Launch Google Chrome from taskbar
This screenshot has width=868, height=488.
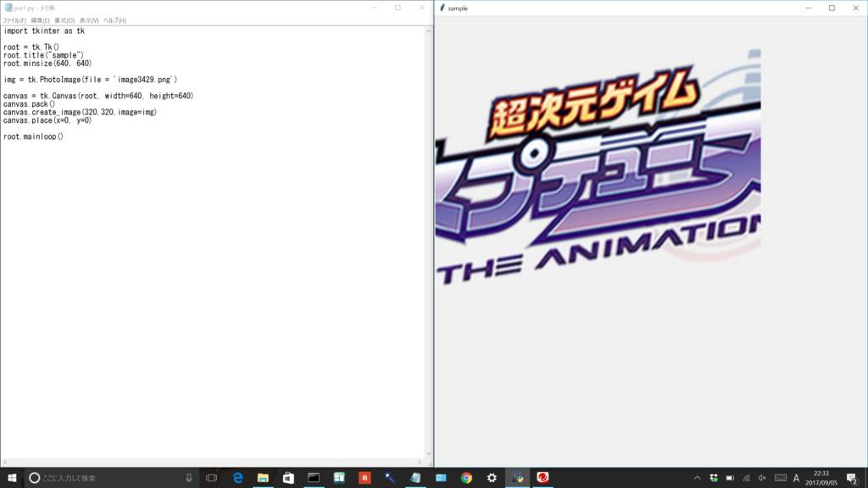click(x=467, y=478)
